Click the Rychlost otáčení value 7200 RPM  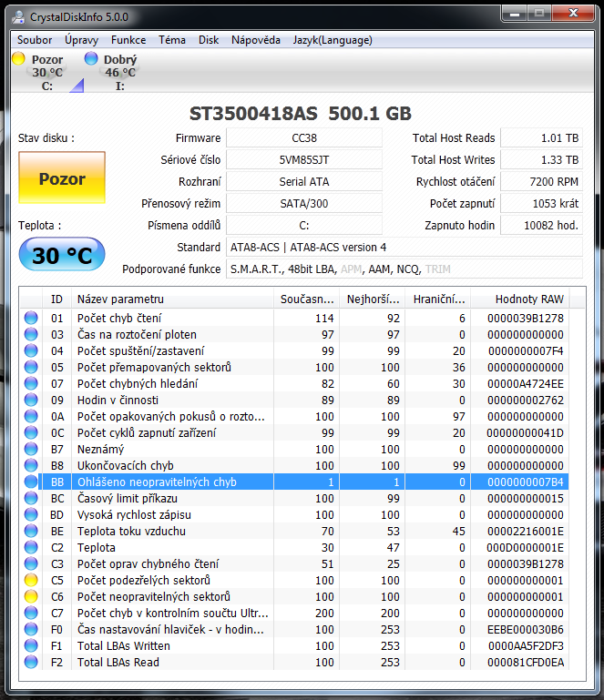coord(541,182)
